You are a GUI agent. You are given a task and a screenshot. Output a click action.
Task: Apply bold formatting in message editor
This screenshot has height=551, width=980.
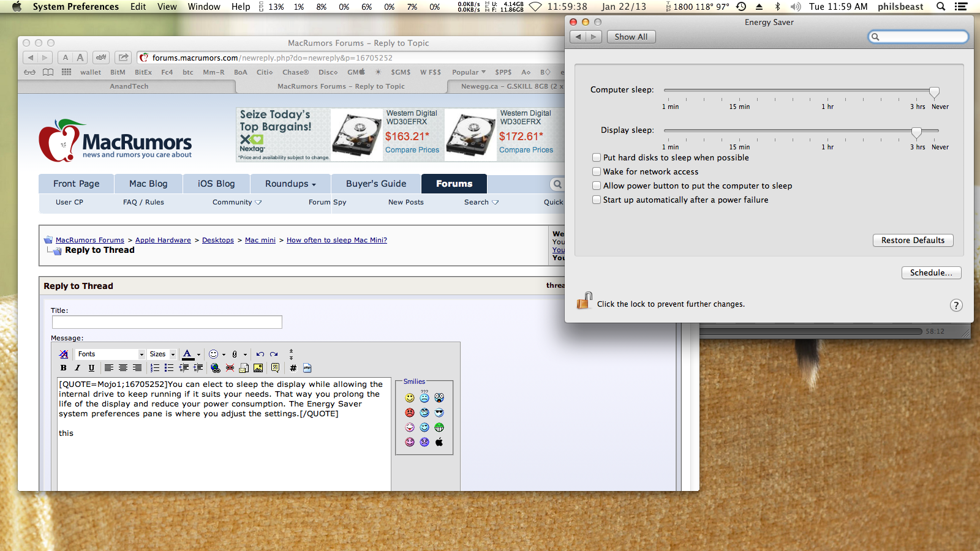(x=63, y=368)
